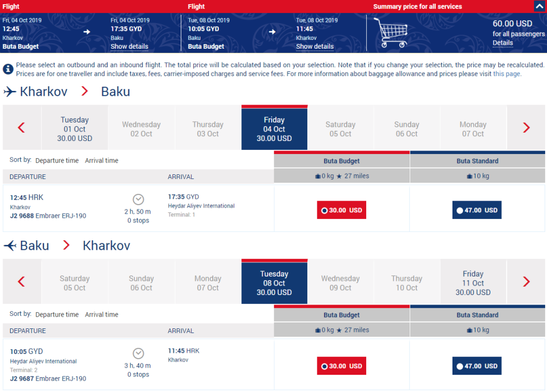Screen dimensions: 547x392
Task: Open the summary price Details link
Action: tap(502, 43)
